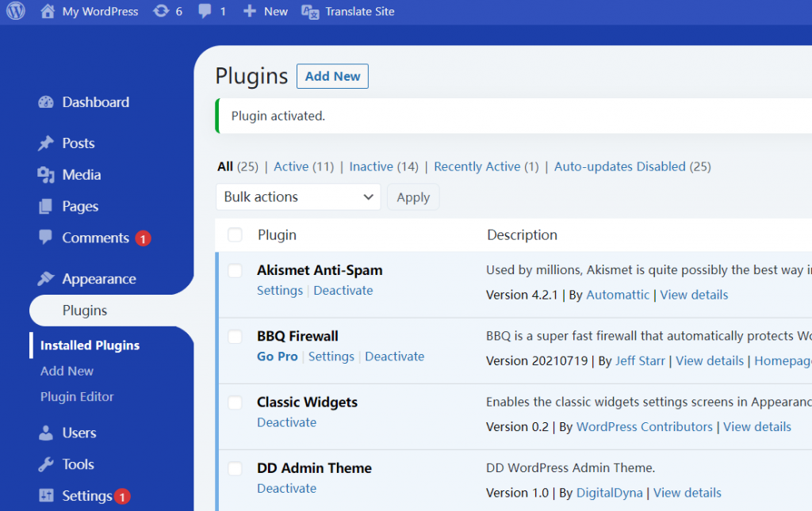This screenshot has width=812, height=511.
Task: Filter by Recently Active plugins
Action: tap(477, 166)
